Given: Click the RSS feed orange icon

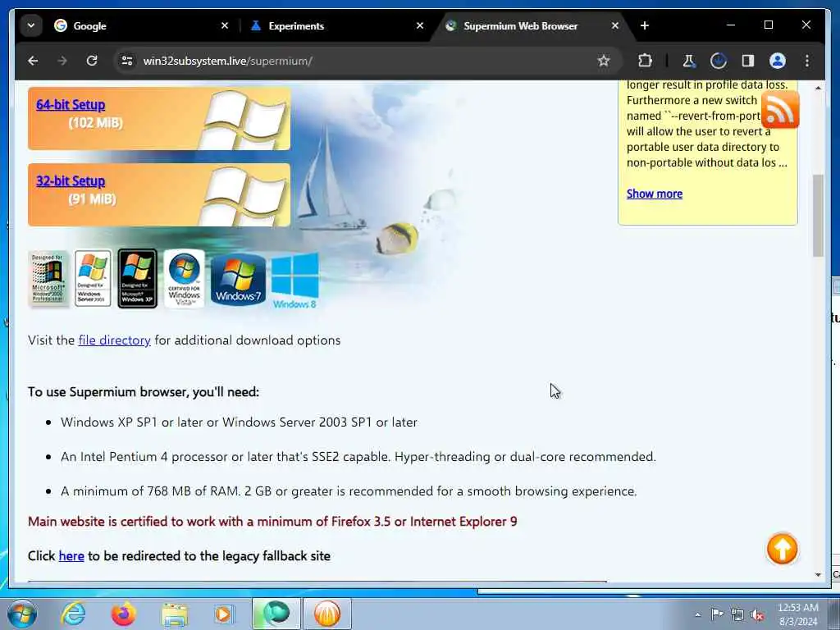Looking at the screenshot, I should (780, 109).
